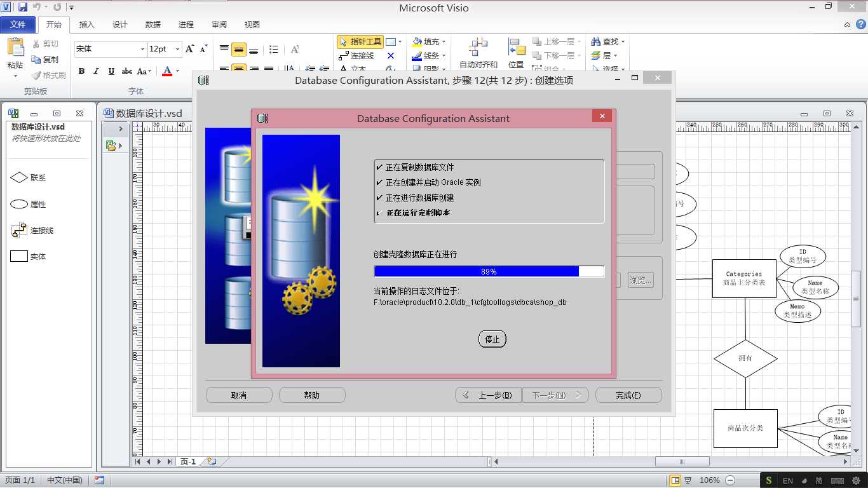Click the Copy (复制) icon
This screenshot has width=868, height=488.
point(36,59)
